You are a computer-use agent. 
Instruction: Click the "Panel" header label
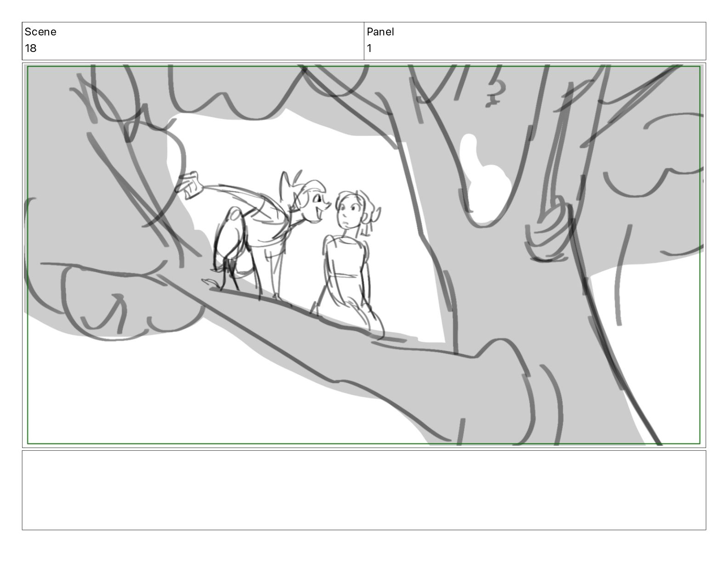point(381,32)
